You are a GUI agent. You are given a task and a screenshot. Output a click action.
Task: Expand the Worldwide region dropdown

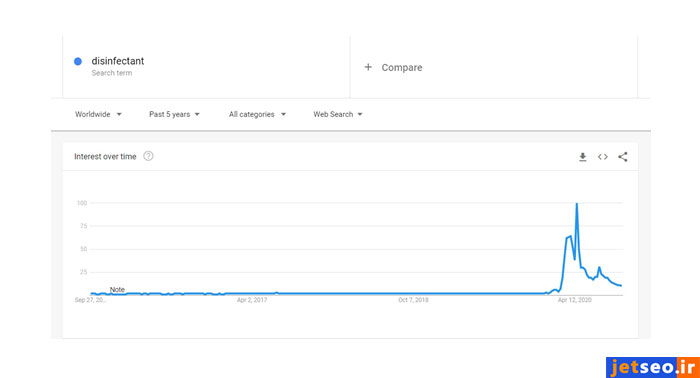tap(98, 114)
